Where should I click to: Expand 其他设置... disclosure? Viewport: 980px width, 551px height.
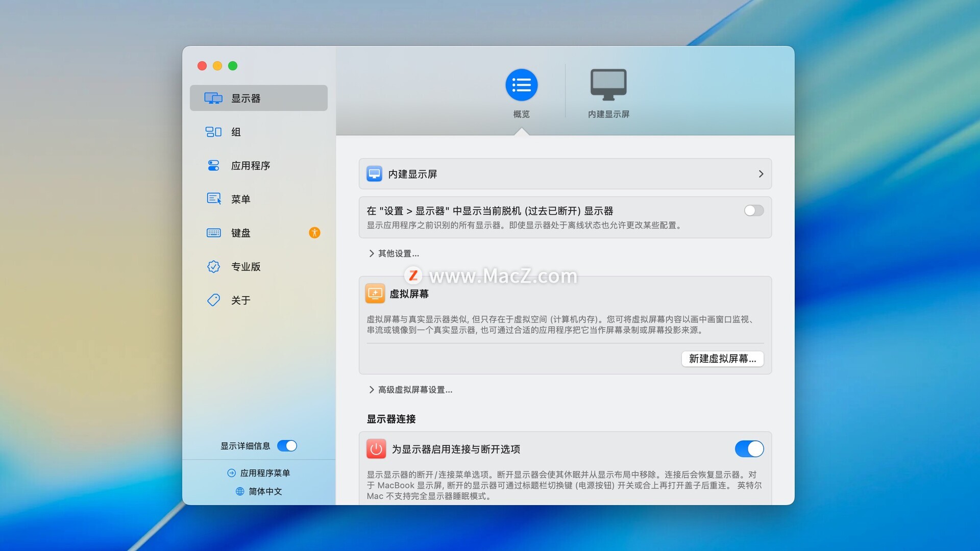click(394, 254)
